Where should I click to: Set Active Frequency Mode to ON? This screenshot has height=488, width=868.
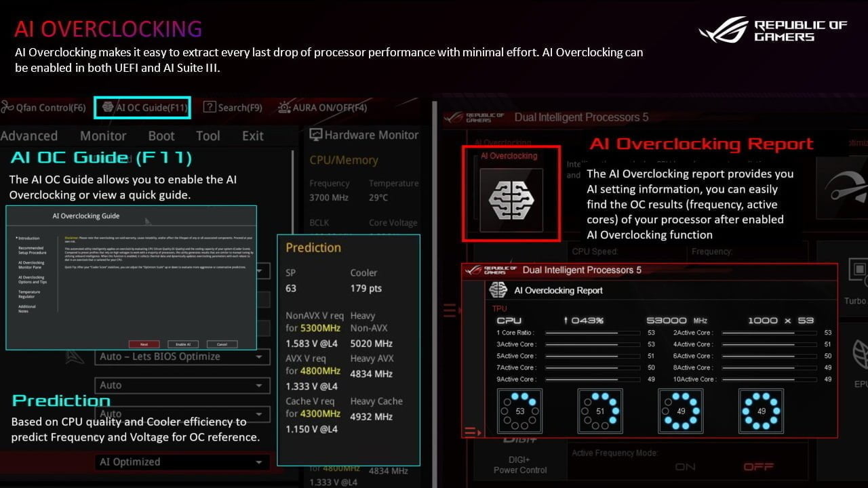(x=686, y=466)
